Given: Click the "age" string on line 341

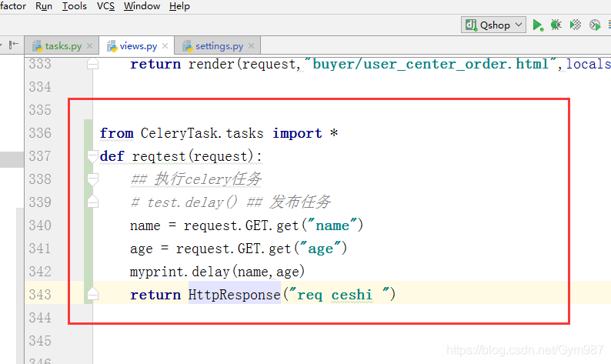Looking at the screenshot, I should [x=320, y=249].
